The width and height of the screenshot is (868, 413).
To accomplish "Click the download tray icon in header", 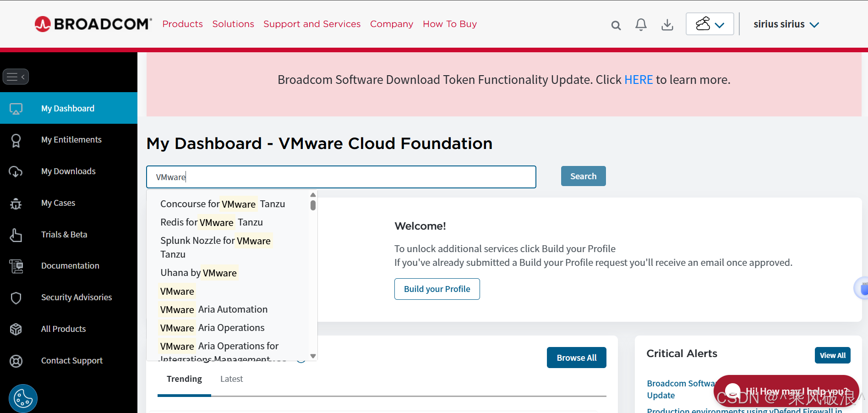I will pos(667,25).
